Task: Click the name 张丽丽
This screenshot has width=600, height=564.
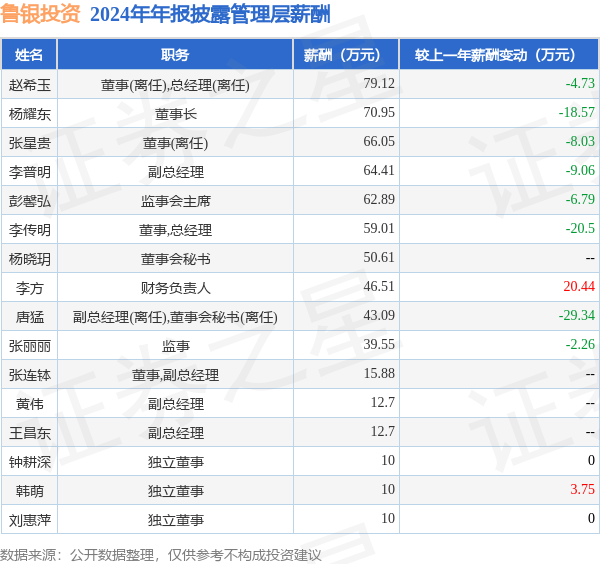Action: [x=29, y=346]
